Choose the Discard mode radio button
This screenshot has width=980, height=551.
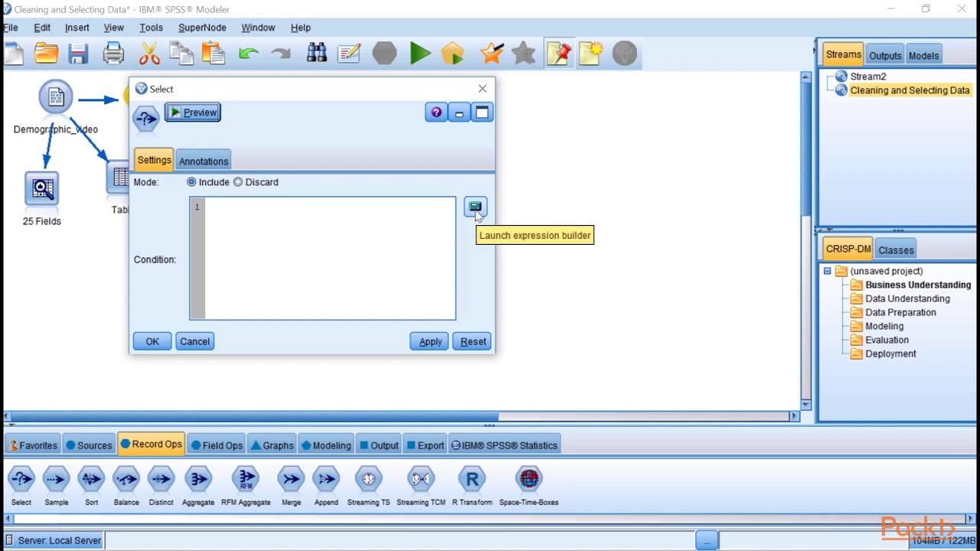tap(238, 182)
